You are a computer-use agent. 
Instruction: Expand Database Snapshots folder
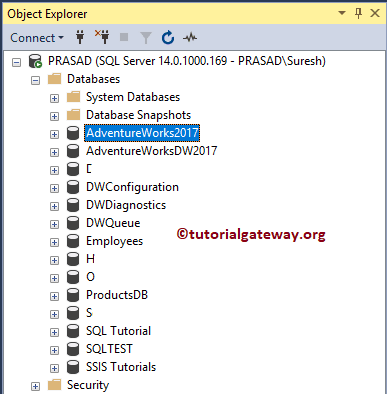[54, 116]
